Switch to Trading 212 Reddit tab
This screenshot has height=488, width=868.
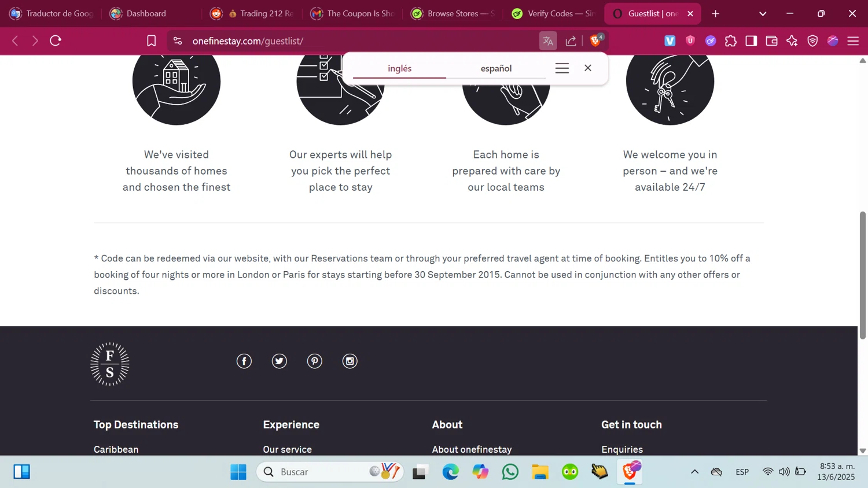click(x=252, y=13)
